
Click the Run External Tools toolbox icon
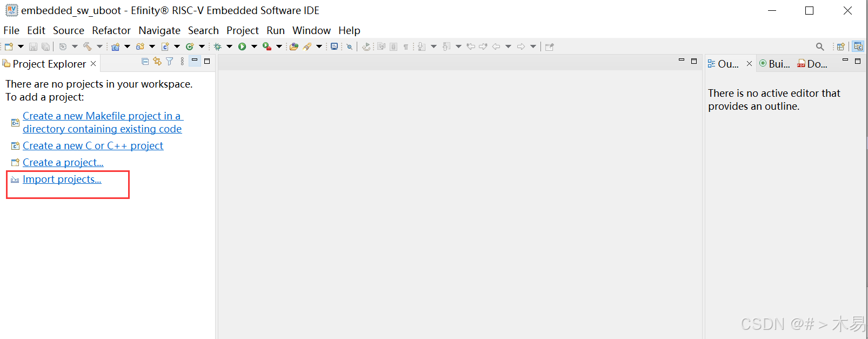point(267,46)
